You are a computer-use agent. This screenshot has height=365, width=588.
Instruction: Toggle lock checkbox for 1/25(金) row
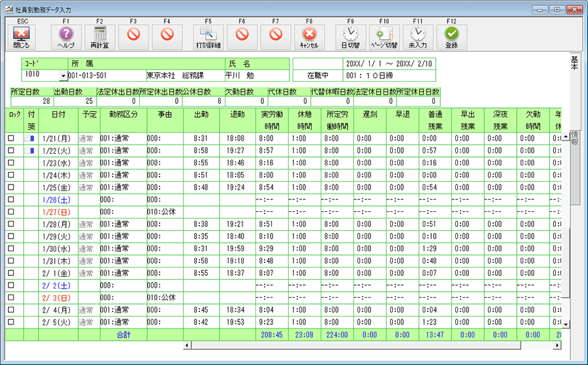[x=11, y=187]
